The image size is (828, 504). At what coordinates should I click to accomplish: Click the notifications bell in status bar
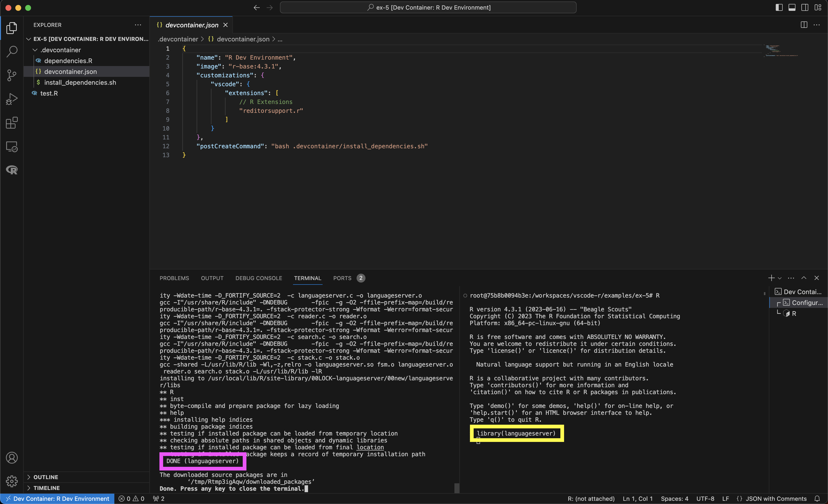817,499
